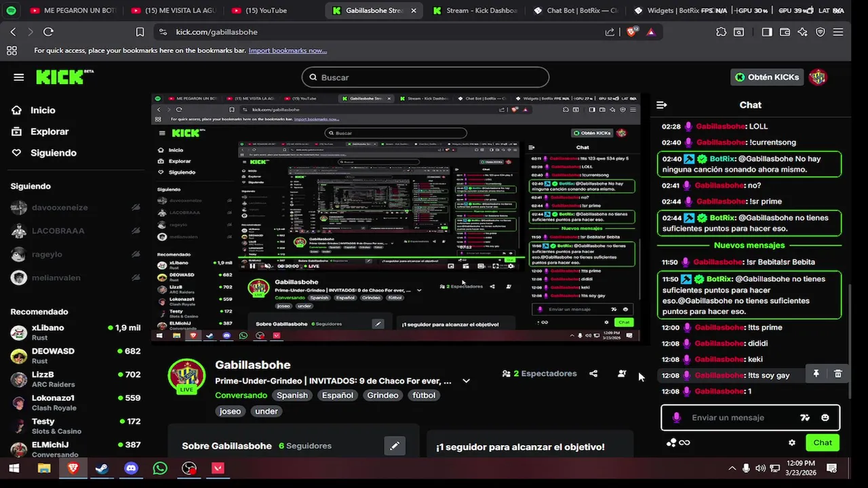Collapse the chat panel with the arrow icon
The height and width of the screenshot is (488, 868).
pos(662,105)
